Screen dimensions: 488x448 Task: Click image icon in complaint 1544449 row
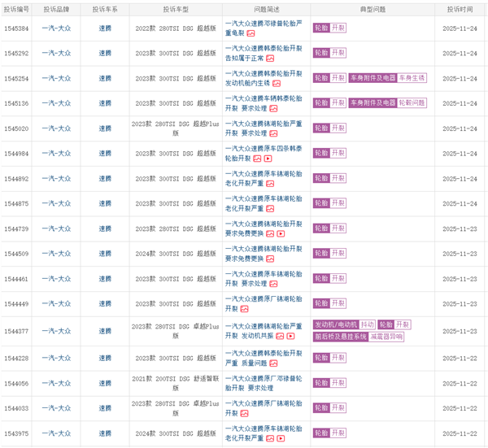[246, 309]
